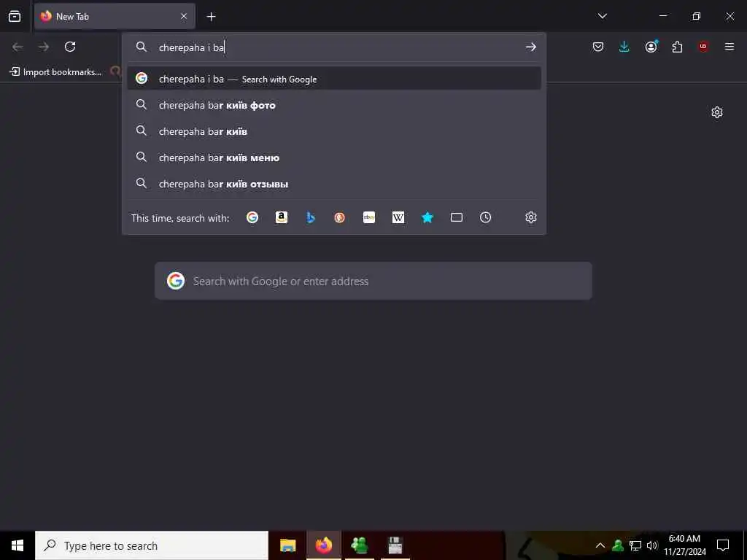
Task: Open the floppy disk app on taskbar
Action: coord(395,545)
